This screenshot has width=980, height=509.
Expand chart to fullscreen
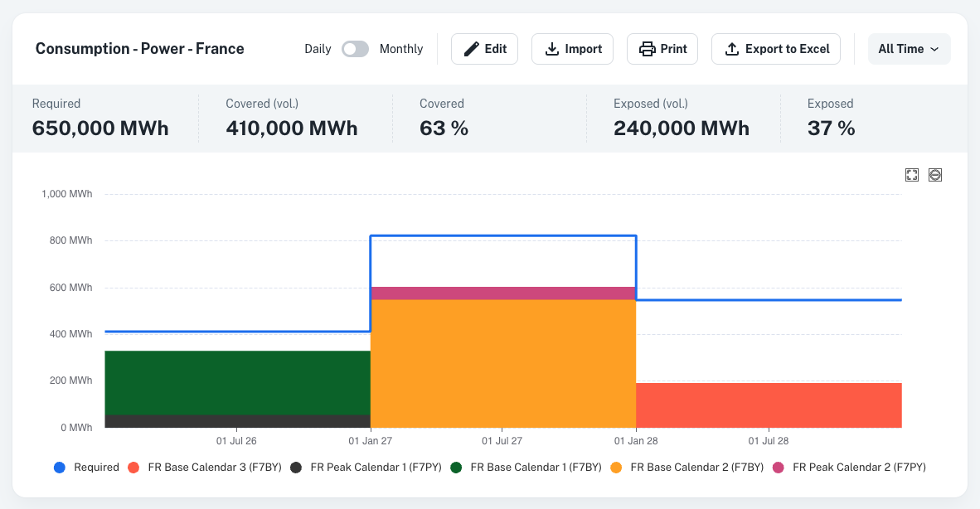point(912,175)
